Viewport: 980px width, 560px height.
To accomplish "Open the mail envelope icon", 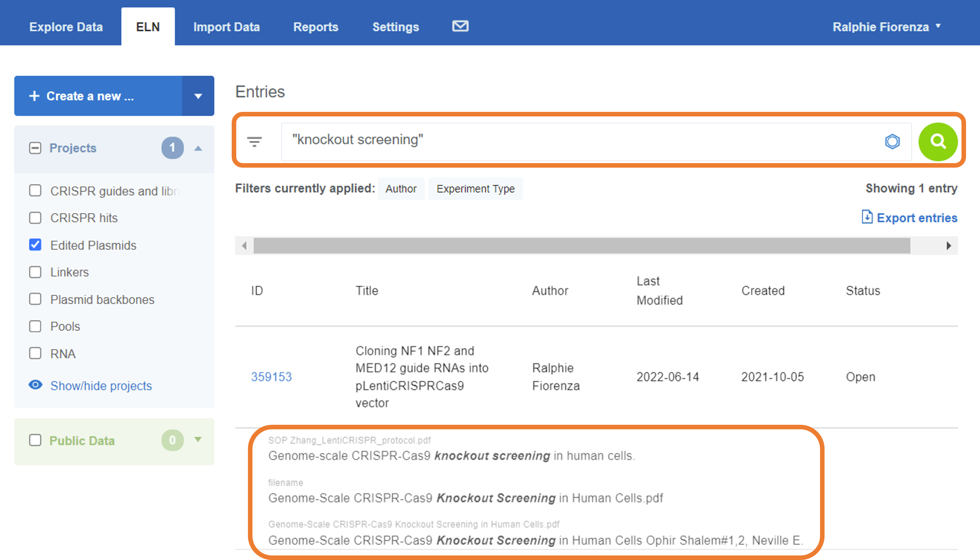I will 460,26.
